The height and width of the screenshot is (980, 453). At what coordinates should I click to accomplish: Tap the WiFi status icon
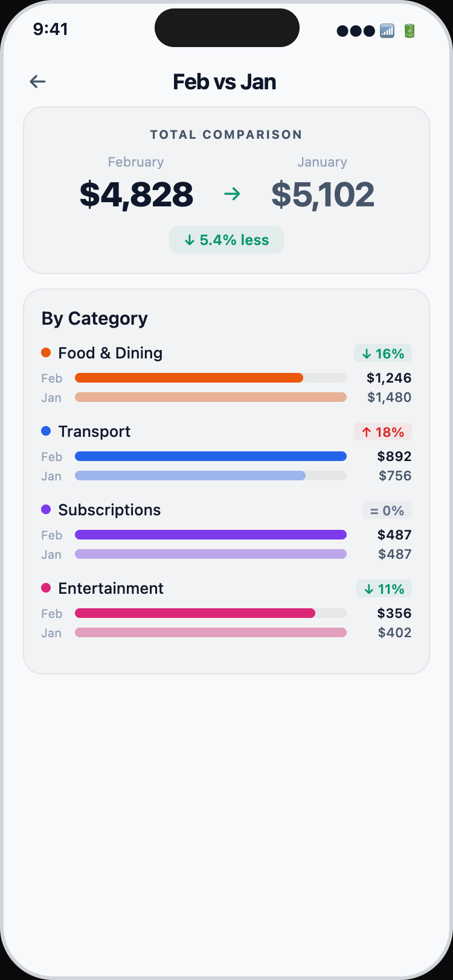(x=387, y=31)
